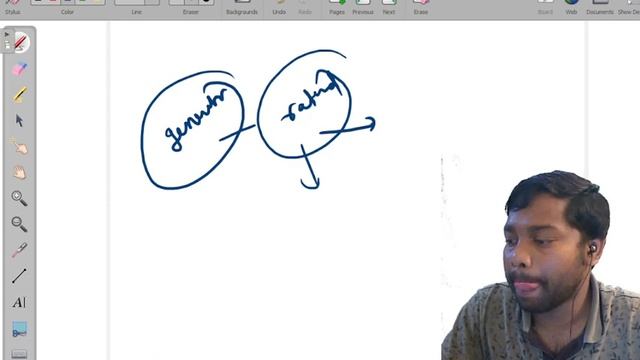Viewport: 640px width, 360px height.
Task: Select the Write text tool
Action: click(19, 302)
